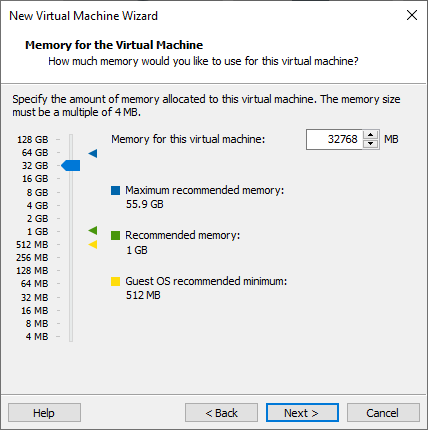Click the blue Maximum recommended memory legend square
Screen dimensions: 428x430
pyautogui.click(x=115, y=190)
